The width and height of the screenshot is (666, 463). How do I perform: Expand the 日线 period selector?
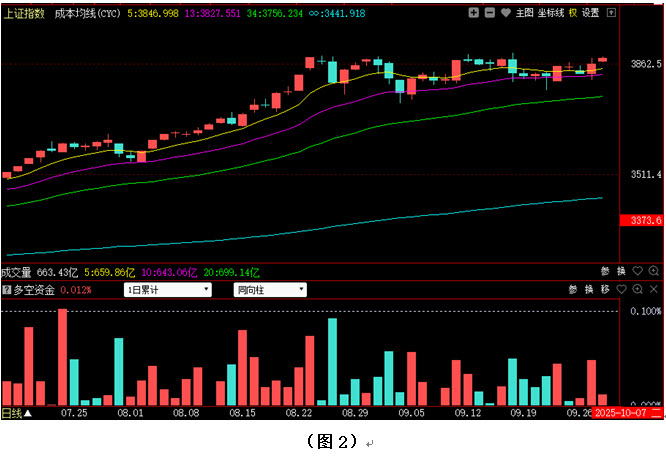pos(17,412)
